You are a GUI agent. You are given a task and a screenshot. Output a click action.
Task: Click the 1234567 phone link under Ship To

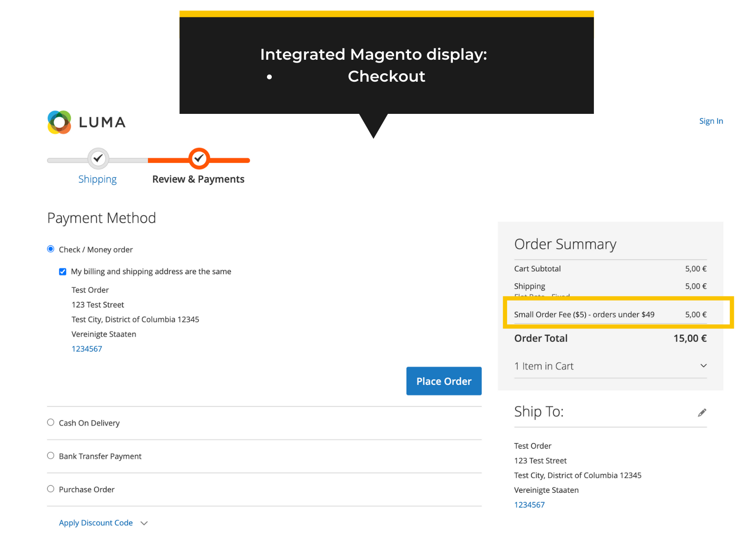click(x=529, y=504)
